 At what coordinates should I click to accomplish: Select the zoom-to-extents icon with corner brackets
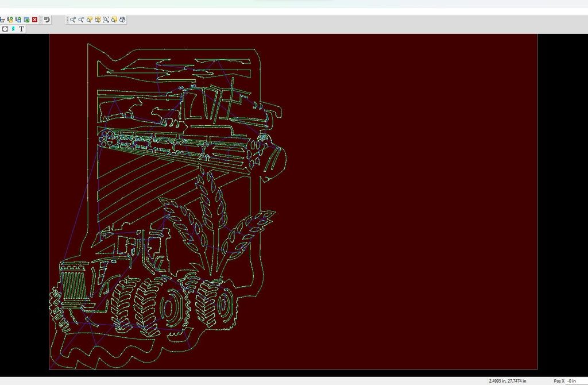point(106,20)
